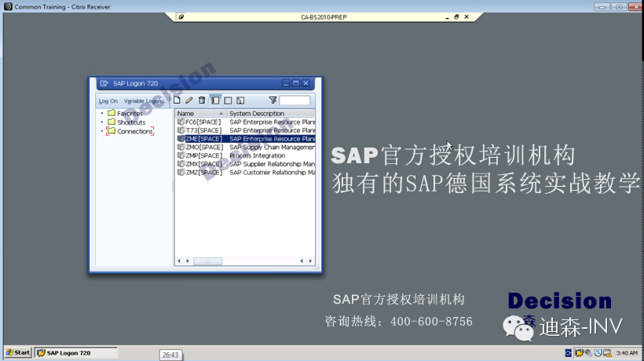This screenshot has height=361, width=644.
Task: Minimize the CA-BS2010-PREP session bar
Action: click(447, 17)
